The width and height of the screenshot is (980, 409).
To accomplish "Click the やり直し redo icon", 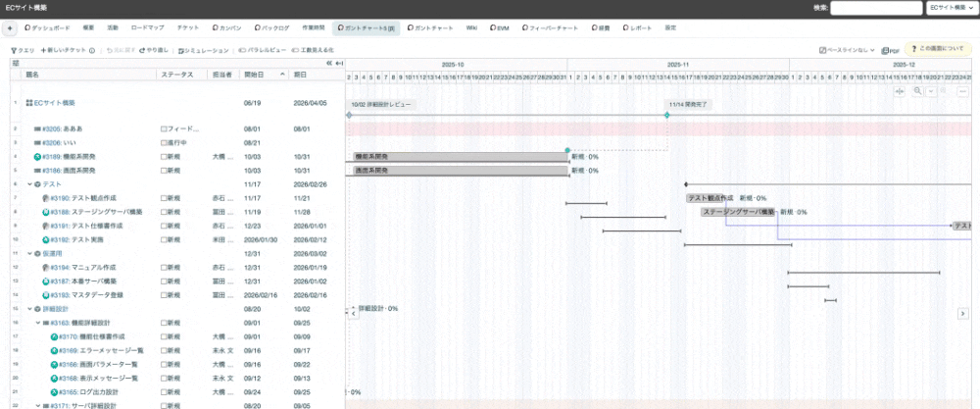I will click(143, 49).
